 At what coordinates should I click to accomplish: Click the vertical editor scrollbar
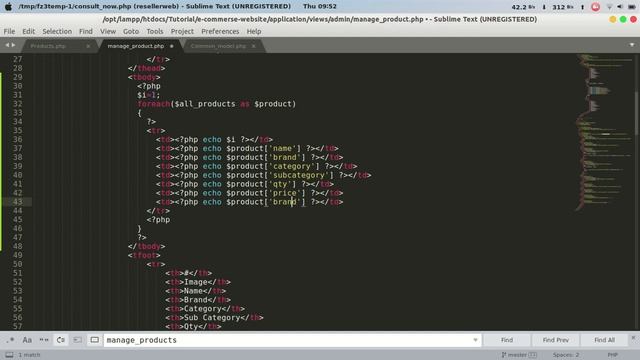click(x=637, y=114)
